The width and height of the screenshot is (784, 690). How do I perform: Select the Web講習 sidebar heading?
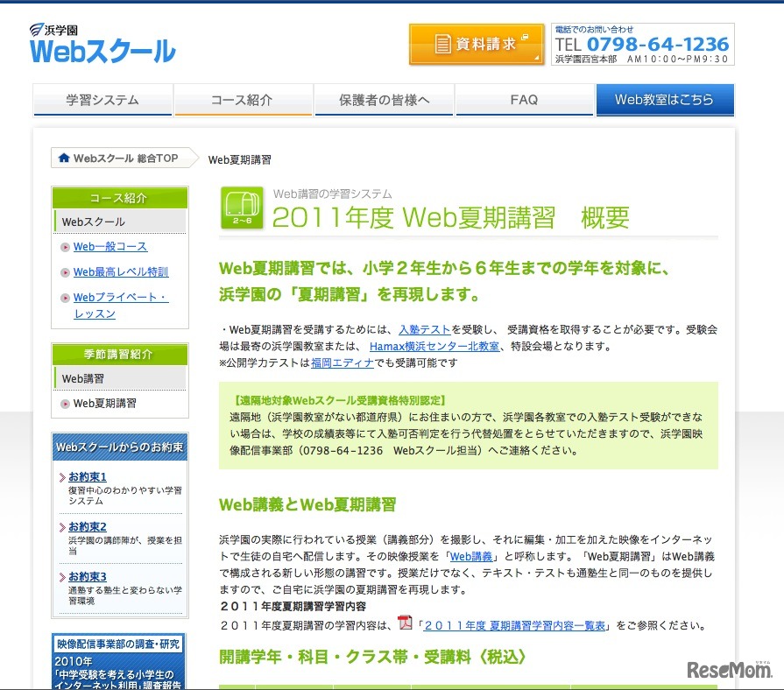[120, 379]
